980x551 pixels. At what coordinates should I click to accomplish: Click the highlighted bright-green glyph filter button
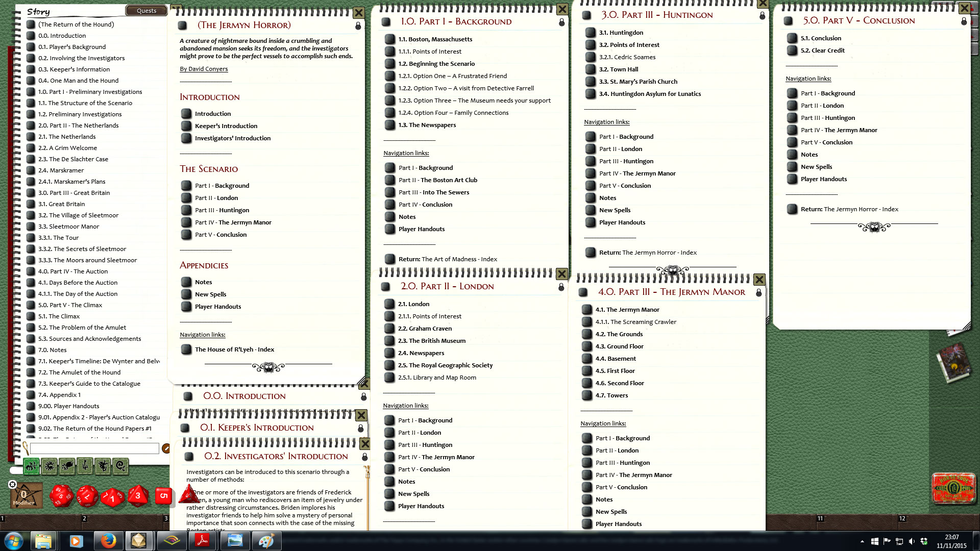coord(31,465)
